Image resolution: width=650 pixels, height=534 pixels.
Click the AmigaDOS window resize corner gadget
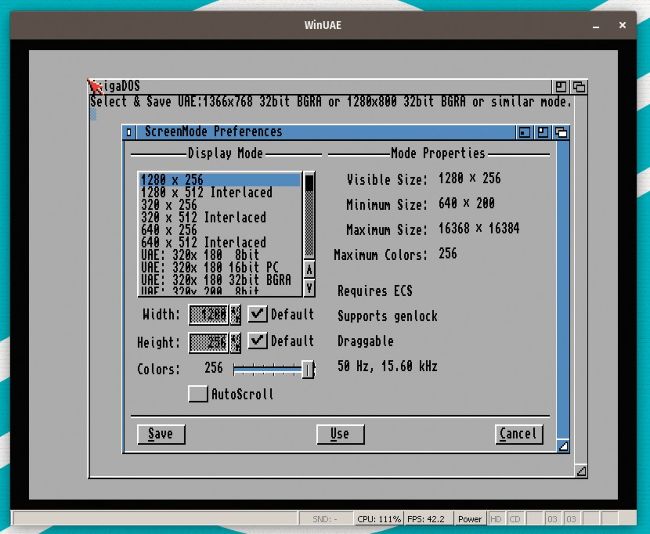581,470
